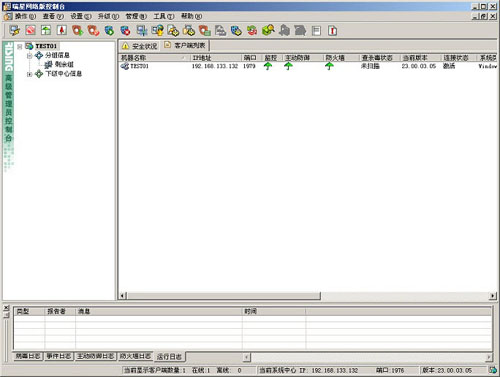Click the green arrow in the 主动防御 column
The height and width of the screenshot is (377, 500).
[x=288, y=66]
